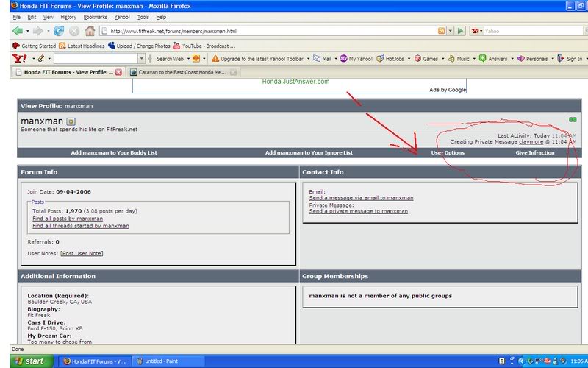
Task: Click Sign In on the Yahoo toolbar
Action: [570, 59]
